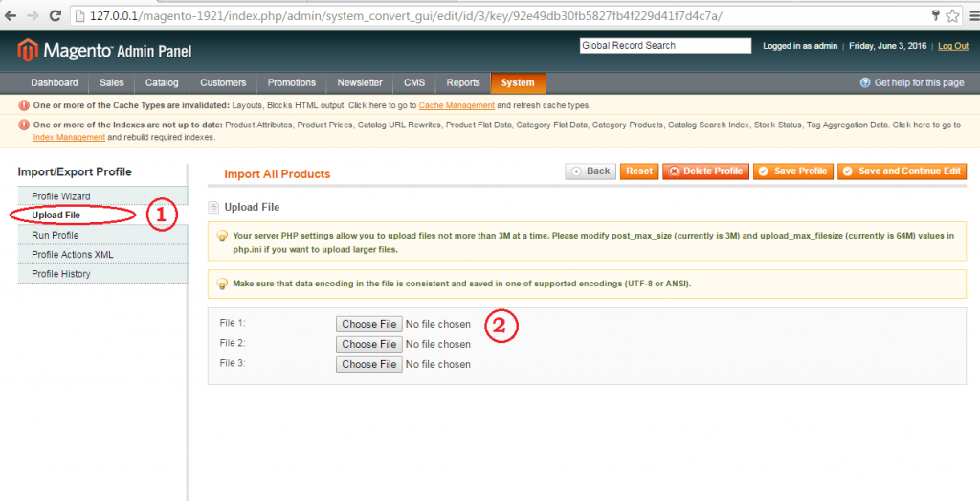Screen dimensions: 980x501
Task: Click Save Profile button
Action: click(793, 171)
